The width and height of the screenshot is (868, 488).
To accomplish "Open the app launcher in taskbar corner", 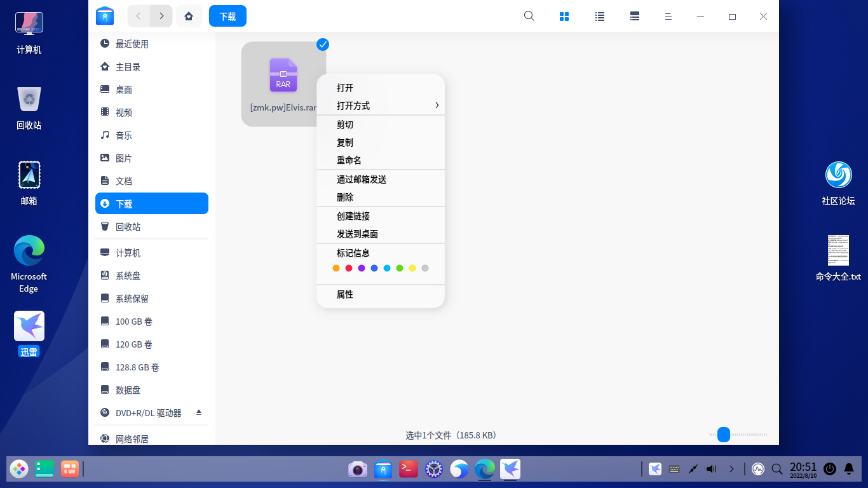I will [18, 469].
